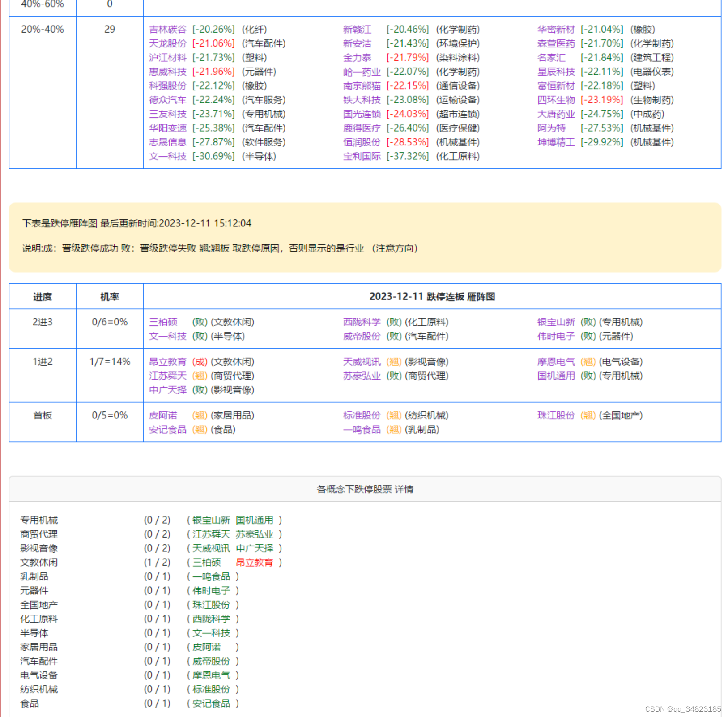Click the 鹿得医疗 stock name
Screen dimensions: 728x717
click(362, 128)
